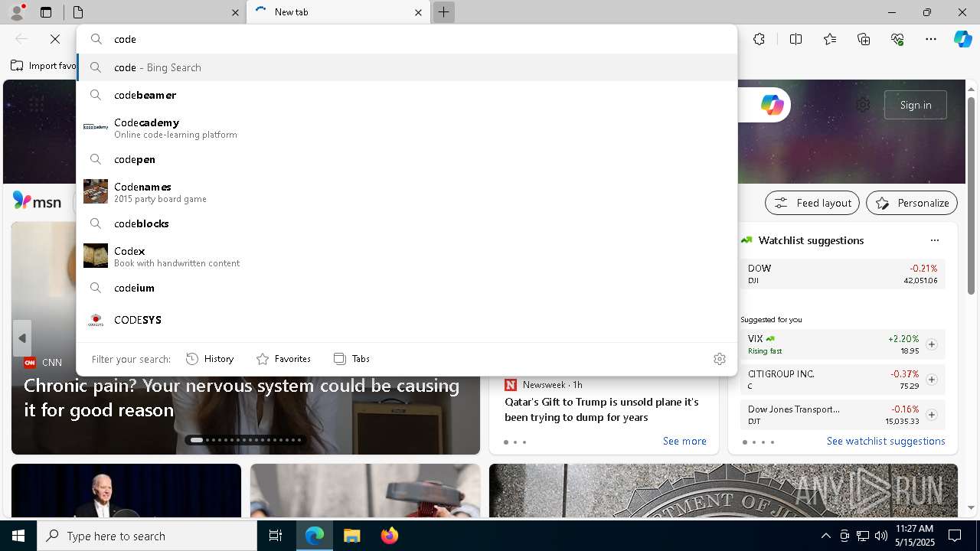Open volume control in system tray
Viewport: 980px width, 551px height.
pos(881,536)
